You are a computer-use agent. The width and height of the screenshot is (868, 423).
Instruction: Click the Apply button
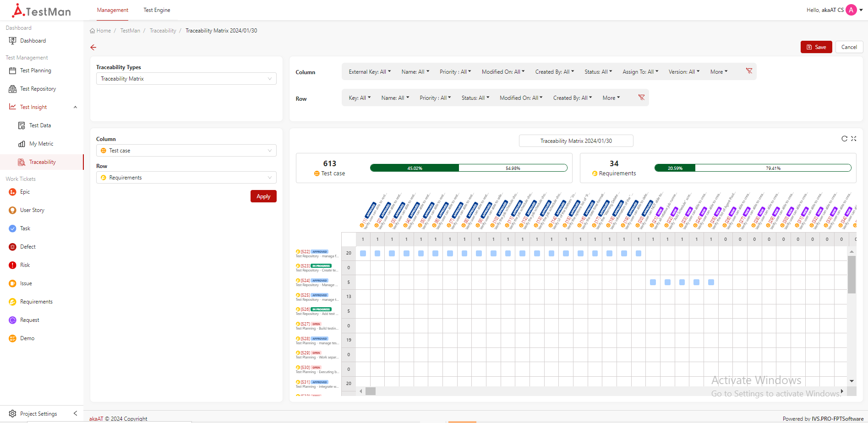click(263, 196)
